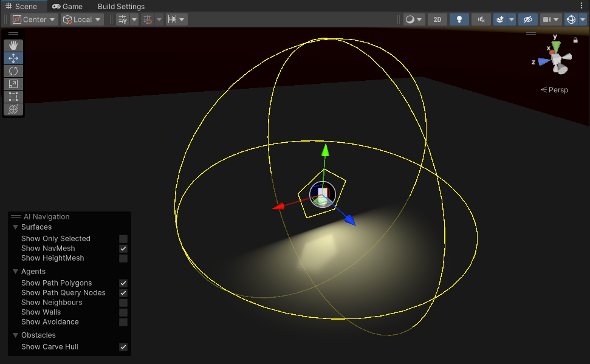Viewport: 590px width, 364px height.
Task: Select the Scale tool
Action: click(x=13, y=84)
